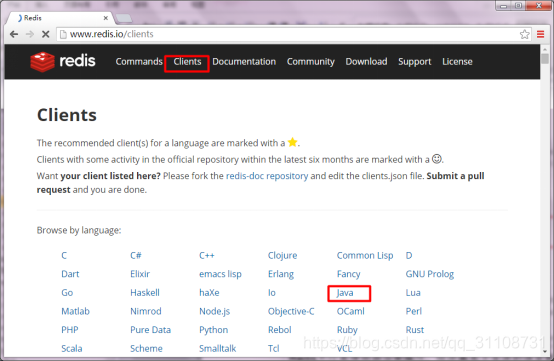
Task: Browse clients for Pure Data
Action: pos(151,330)
